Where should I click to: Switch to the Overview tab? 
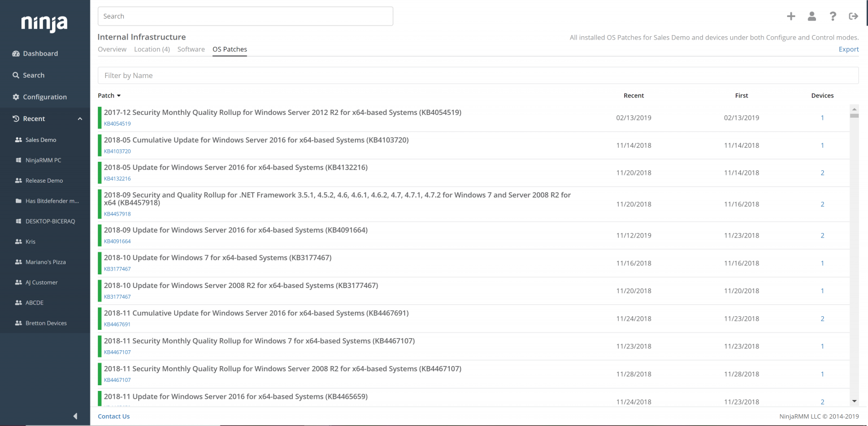(112, 49)
